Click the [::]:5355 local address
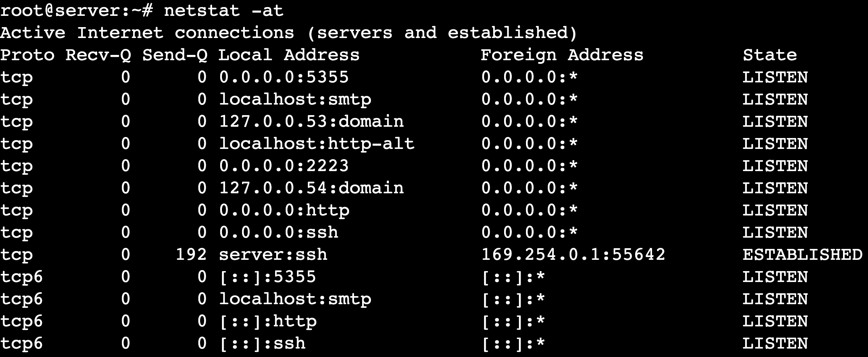Image resolution: width=868 pixels, height=357 pixels. [x=268, y=277]
